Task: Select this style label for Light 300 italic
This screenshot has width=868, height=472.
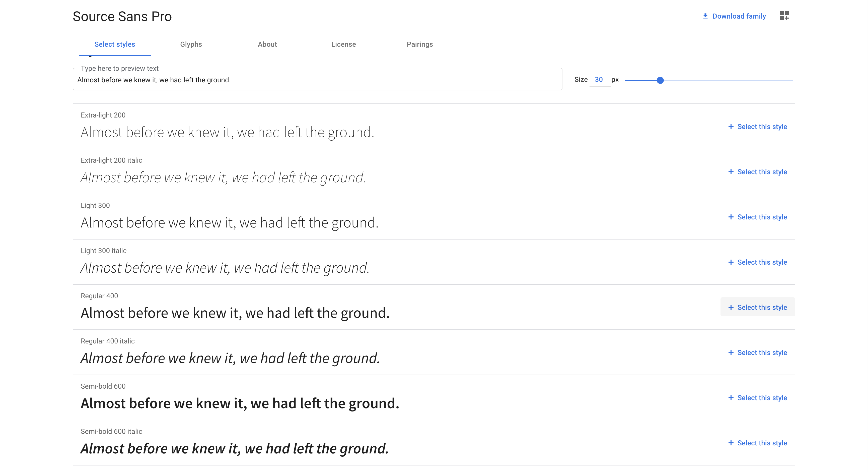Action: 762,262
